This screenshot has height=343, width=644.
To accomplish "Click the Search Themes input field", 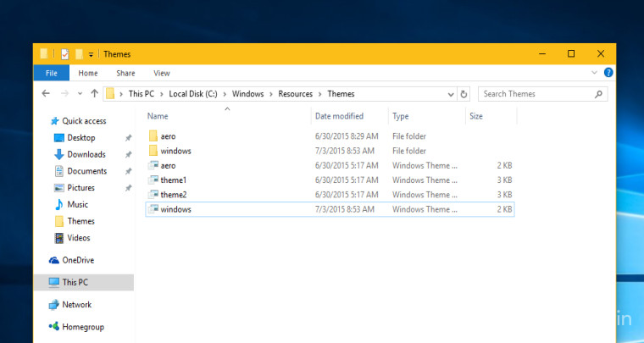I will tap(543, 94).
